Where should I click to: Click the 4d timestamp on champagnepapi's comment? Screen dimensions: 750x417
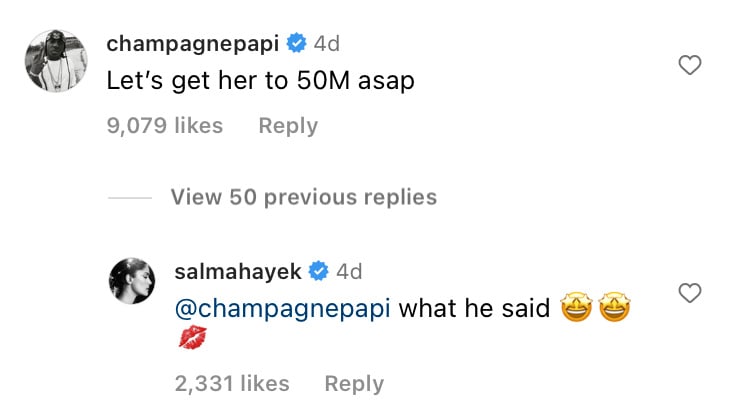click(x=327, y=44)
